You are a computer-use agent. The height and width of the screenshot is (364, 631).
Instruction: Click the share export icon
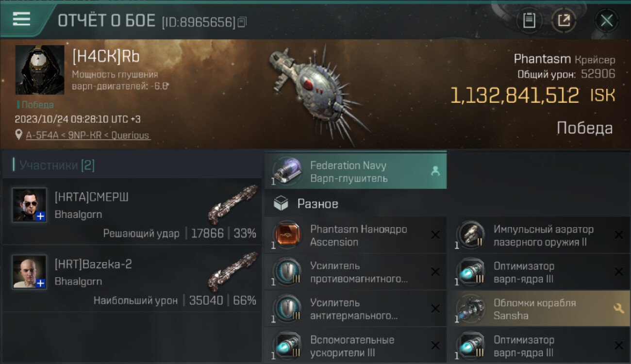tap(564, 20)
